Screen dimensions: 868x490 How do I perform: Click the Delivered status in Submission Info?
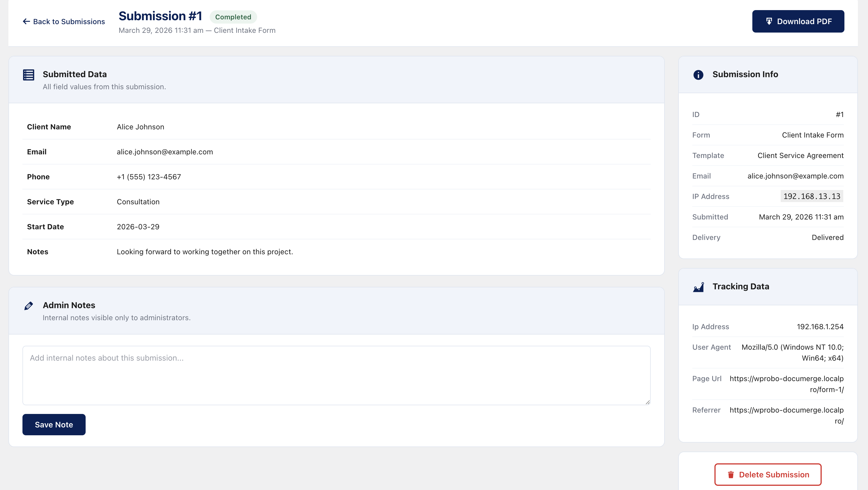(828, 237)
